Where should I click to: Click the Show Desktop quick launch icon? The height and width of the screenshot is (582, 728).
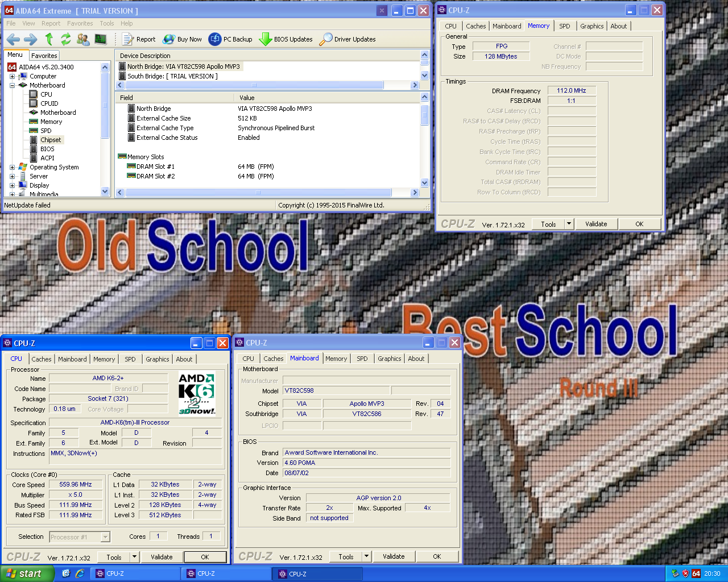point(66,573)
